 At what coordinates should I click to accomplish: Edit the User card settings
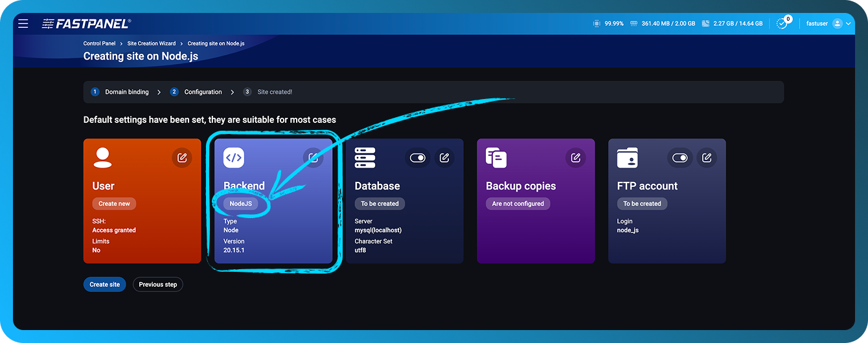182,158
